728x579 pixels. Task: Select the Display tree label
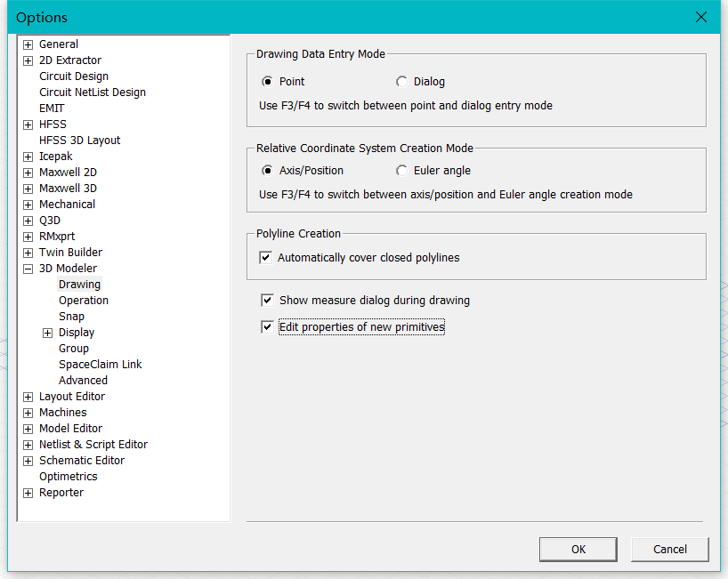pos(77,332)
